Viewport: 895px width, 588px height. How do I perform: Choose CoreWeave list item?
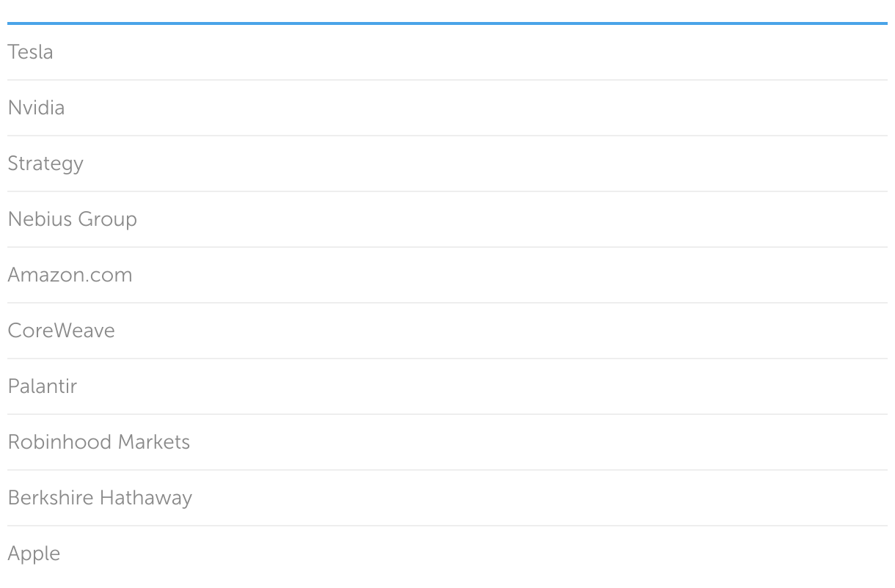coord(61,331)
